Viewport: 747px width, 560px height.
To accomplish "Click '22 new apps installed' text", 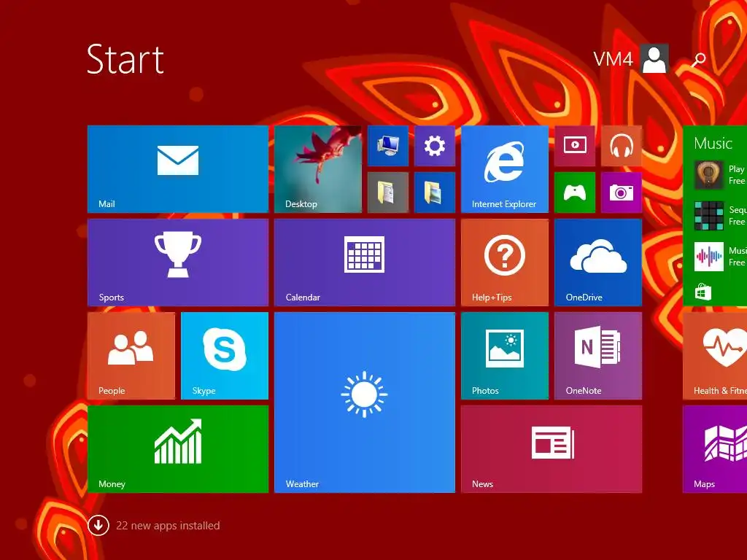I will coord(169,526).
